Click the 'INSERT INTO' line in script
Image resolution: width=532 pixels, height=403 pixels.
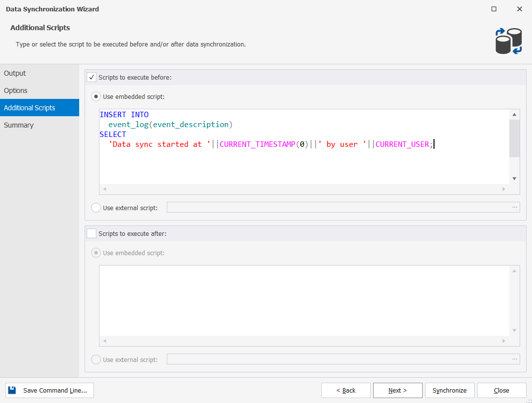pyautogui.click(x=124, y=115)
